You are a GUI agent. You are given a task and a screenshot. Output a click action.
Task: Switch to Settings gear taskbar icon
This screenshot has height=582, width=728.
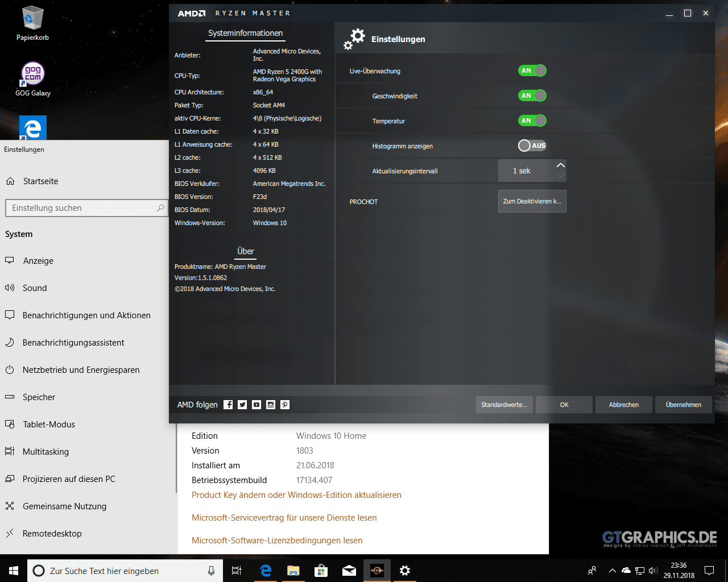click(405, 571)
